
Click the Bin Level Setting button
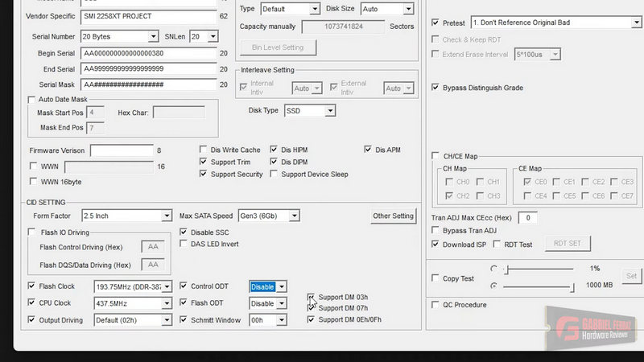pyautogui.click(x=278, y=47)
